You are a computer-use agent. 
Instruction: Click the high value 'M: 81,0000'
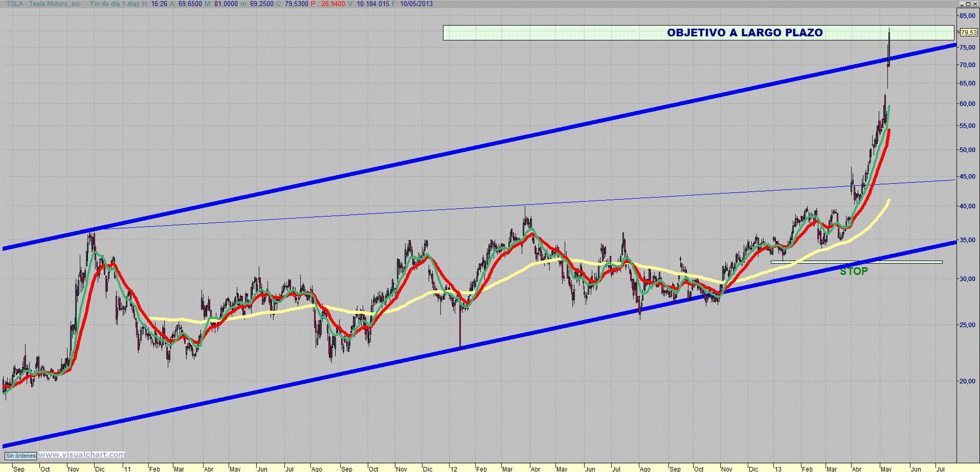(x=221, y=4)
